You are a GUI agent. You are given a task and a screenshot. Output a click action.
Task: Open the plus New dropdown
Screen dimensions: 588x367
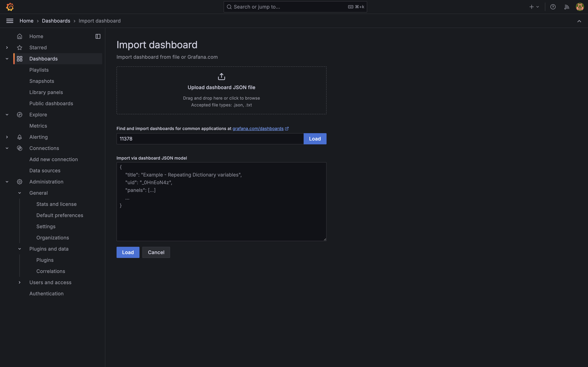coord(534,7)
